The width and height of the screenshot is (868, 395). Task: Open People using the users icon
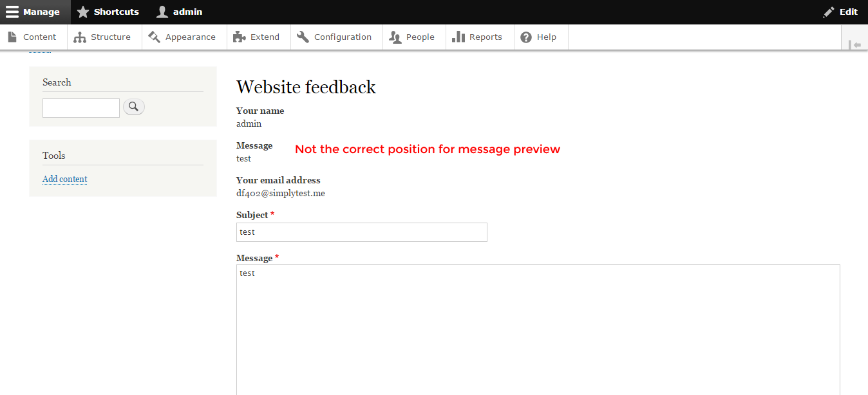pyautogui.click(x=395, y=37)
